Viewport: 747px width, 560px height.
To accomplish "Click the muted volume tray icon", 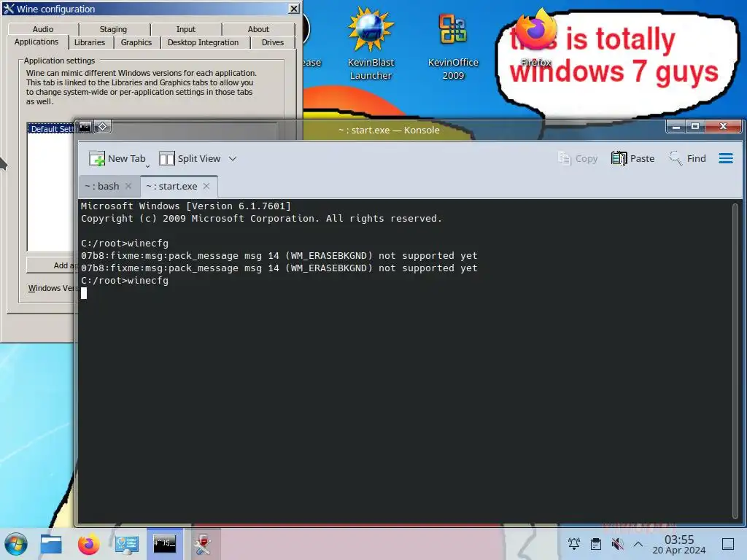I will 617,544.
